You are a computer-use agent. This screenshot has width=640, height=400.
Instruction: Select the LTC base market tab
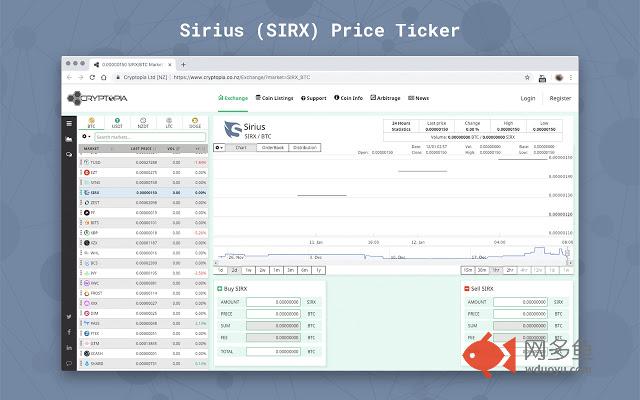click(169, 122)
